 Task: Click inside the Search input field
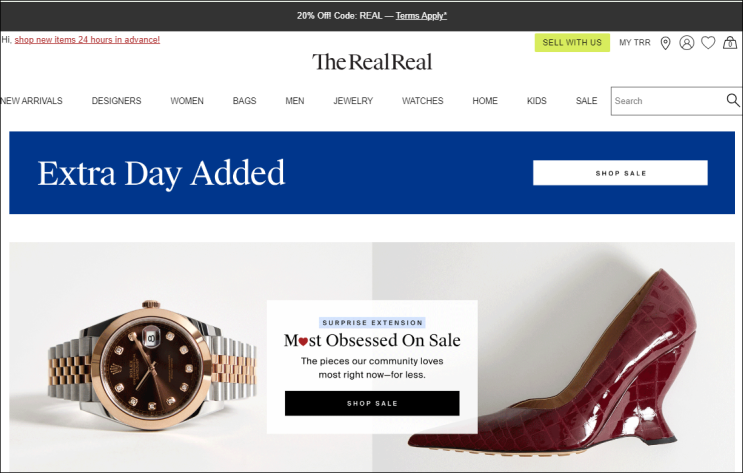click(668, 101)
